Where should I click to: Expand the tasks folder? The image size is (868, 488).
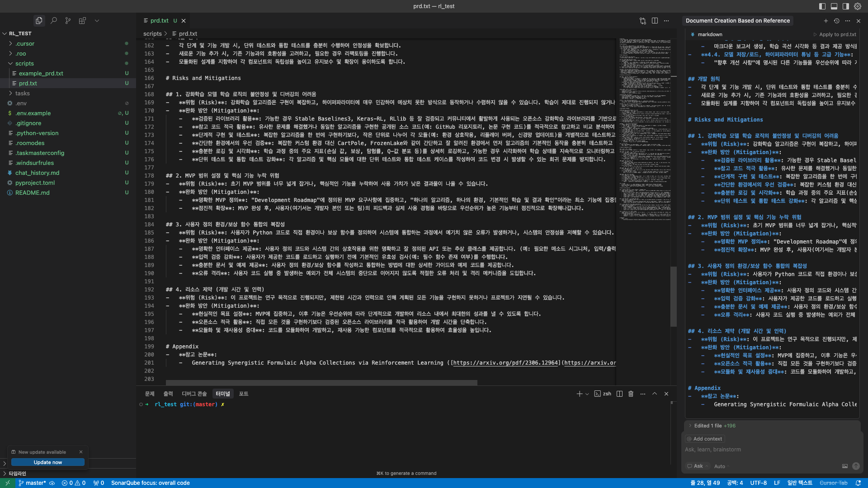68,94
